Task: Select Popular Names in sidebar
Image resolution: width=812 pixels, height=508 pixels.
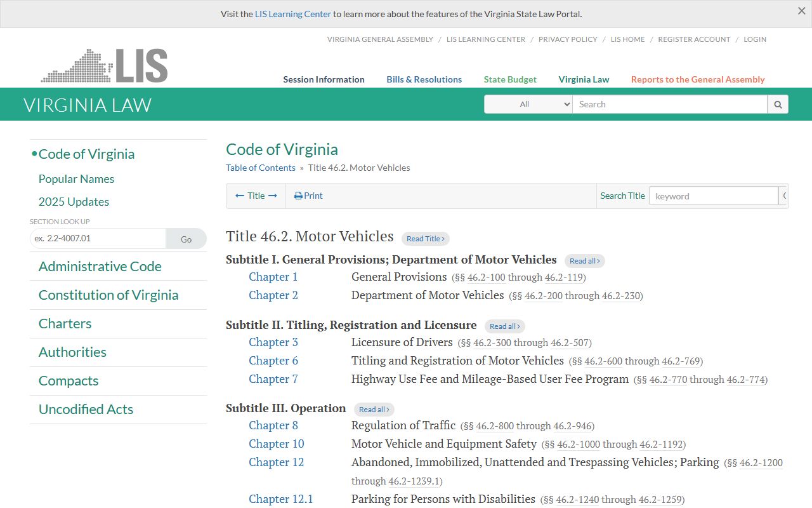Action: pyautogui.click(x=77, y=179)
